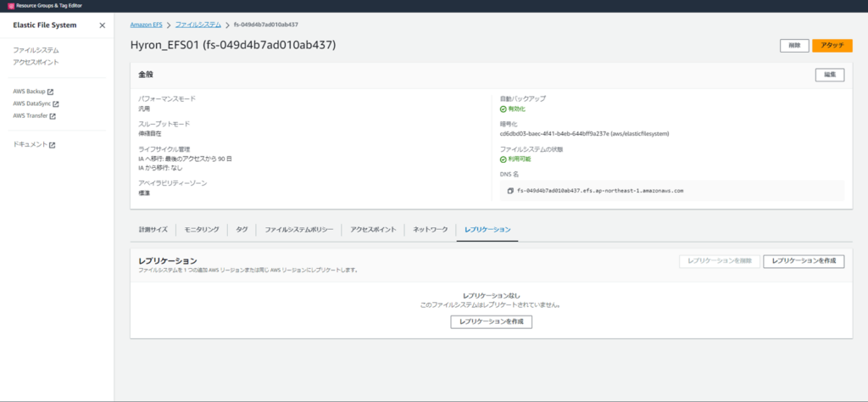Click the DNS name fs-049d4b7ad010ab437.efs text
Screen dimensions: 868x402
tap(600, 191)
